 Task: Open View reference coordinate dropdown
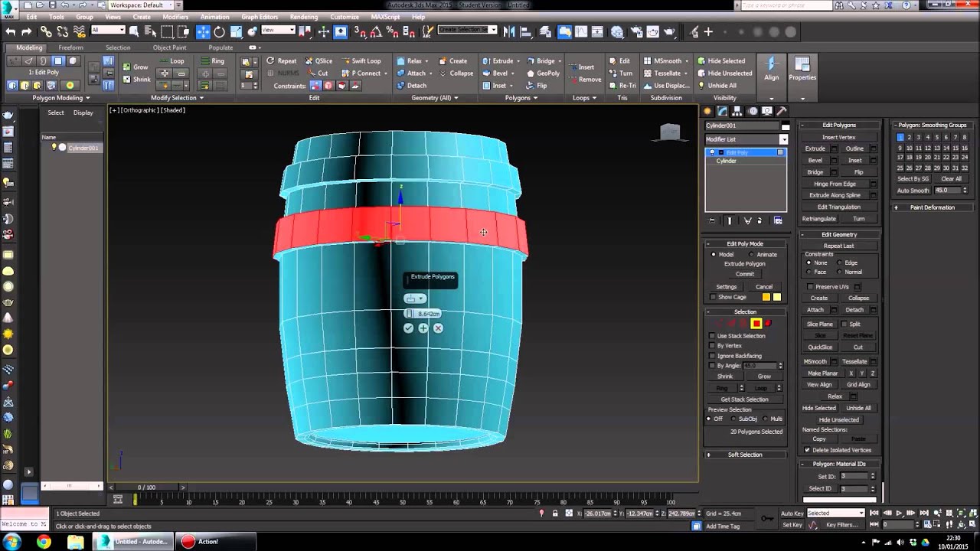278,31
